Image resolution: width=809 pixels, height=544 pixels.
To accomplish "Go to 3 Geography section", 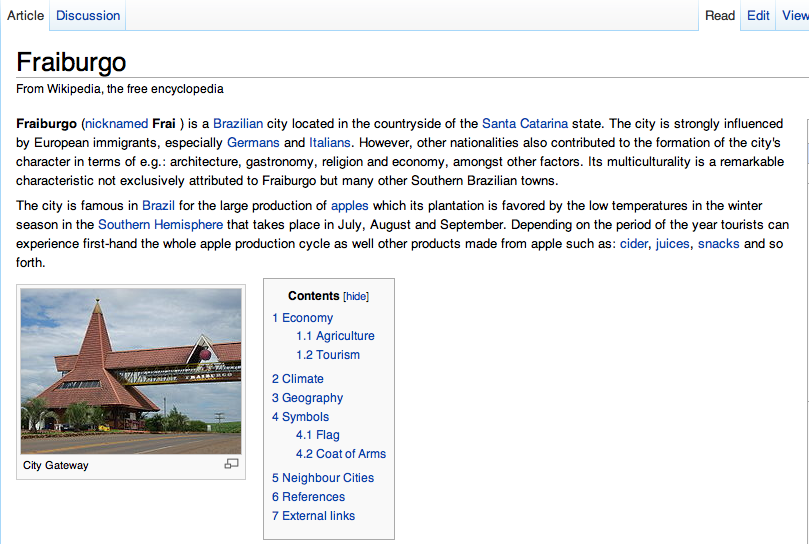I will [x=307, y=398].
